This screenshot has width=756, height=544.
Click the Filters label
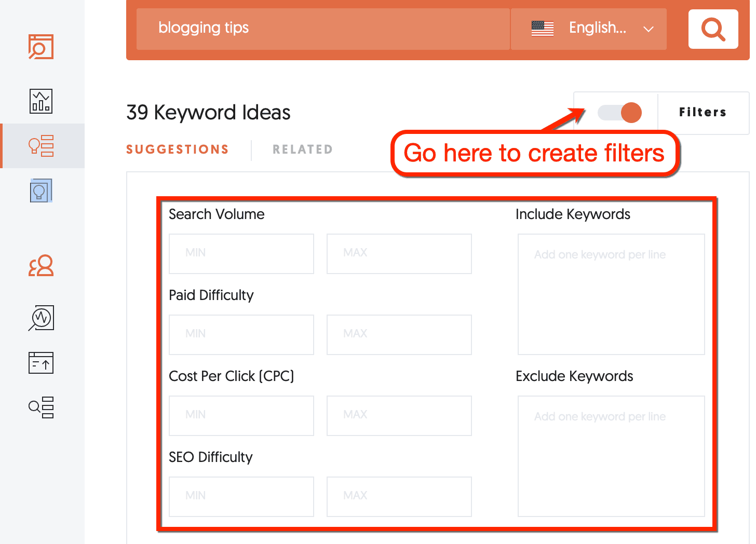click(x=703, y=113)
